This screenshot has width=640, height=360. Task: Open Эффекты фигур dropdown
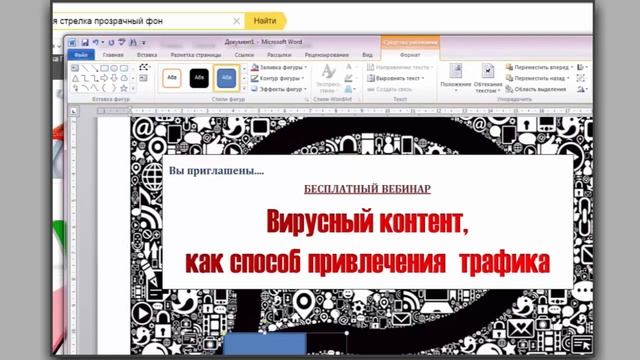click(279, 89)
